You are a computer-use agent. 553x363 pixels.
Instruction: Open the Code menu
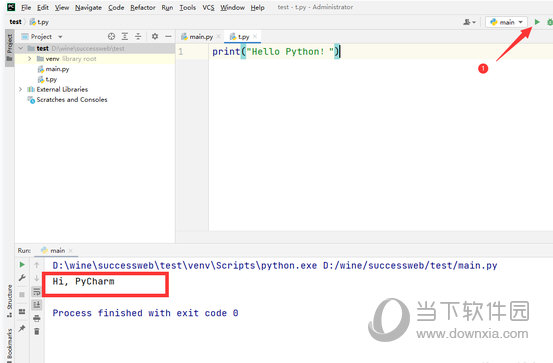(x=116, y=7)
